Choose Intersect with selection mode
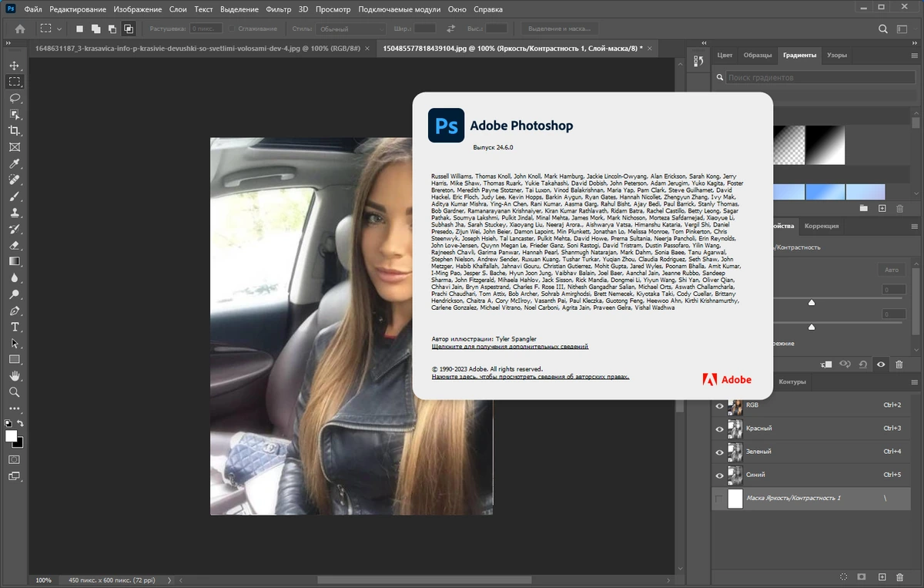The height and width of the screenshot is (588, 924). coord(129,29)
